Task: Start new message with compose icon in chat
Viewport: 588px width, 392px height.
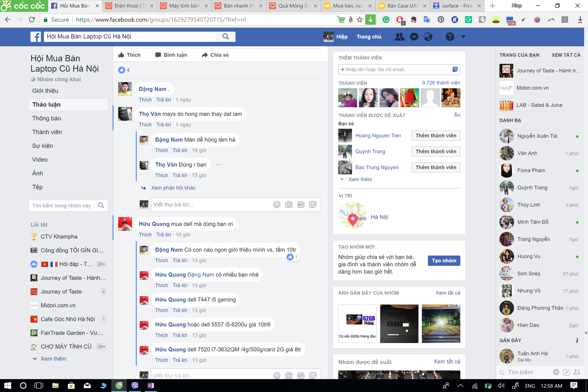Action: coord(567,372)
